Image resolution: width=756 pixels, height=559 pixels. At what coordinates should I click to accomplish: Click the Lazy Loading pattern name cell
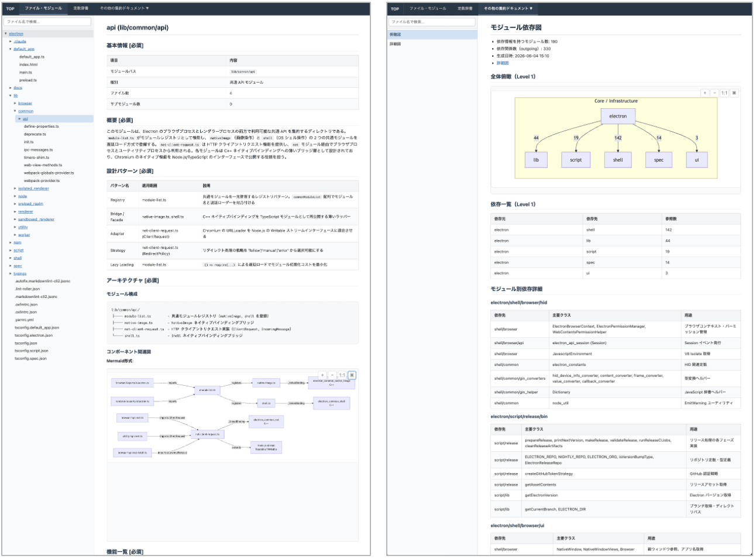[x=122, y=265]
